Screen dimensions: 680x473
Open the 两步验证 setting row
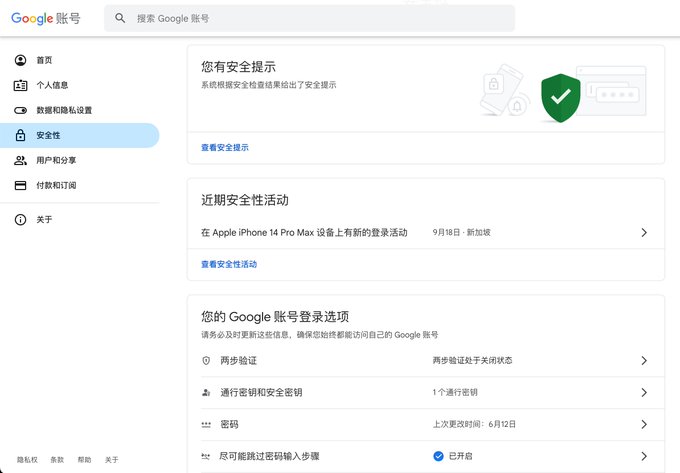point(426,361)
